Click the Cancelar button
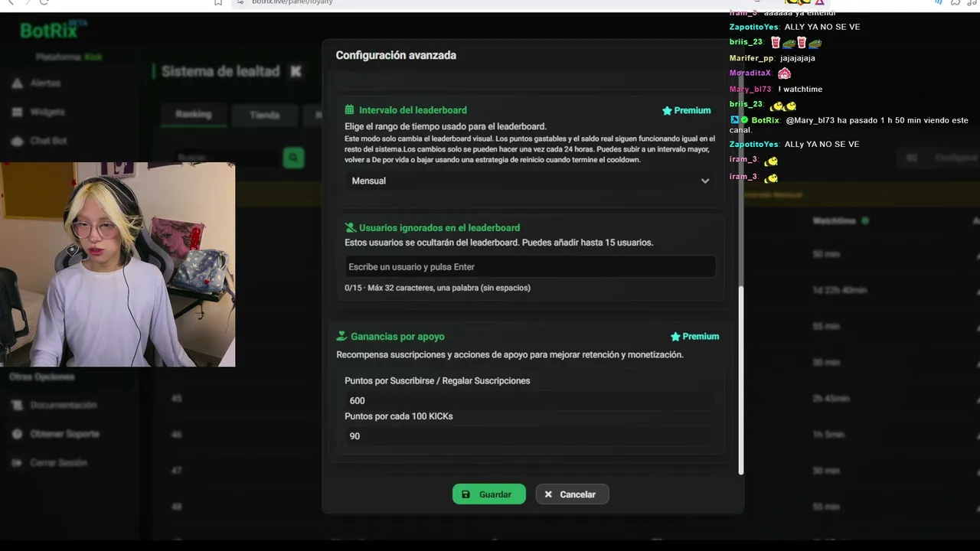The height and width of the screenshot is (551, 980). (572, 494)
